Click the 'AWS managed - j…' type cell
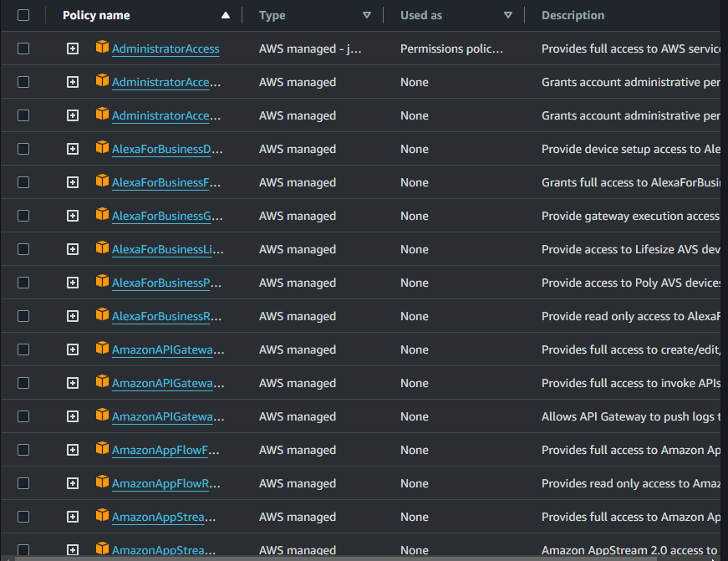728x561 pixels. (x=310, y=48)
